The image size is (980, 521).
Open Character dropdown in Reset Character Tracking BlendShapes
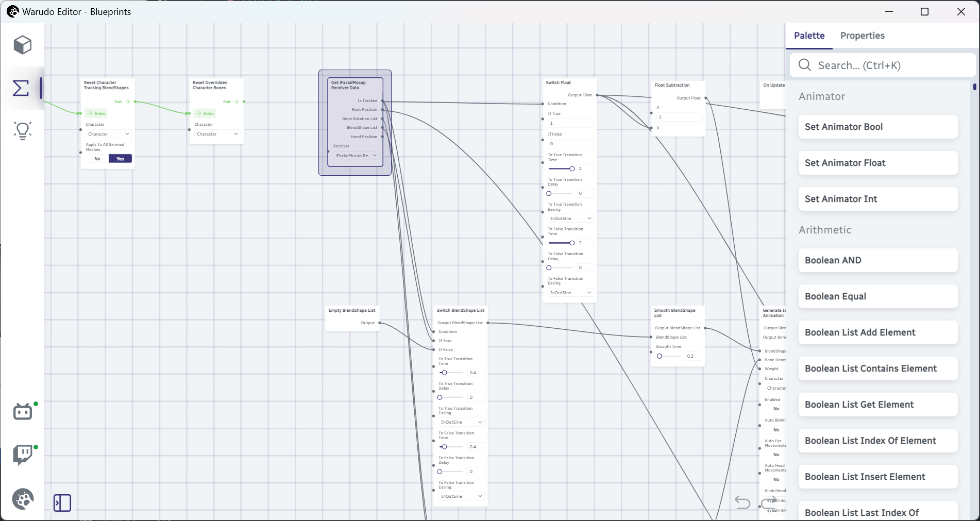click(108, 134)
